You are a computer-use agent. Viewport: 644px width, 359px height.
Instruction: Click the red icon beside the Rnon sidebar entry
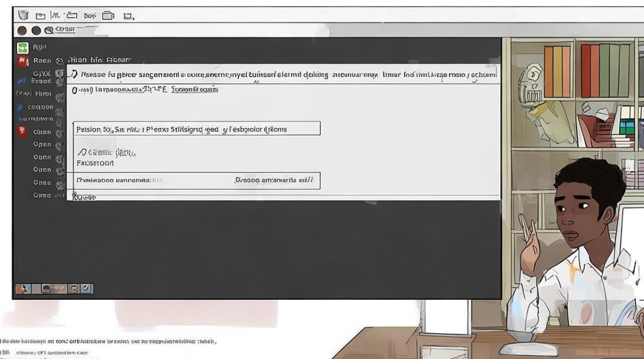point(22,61)
